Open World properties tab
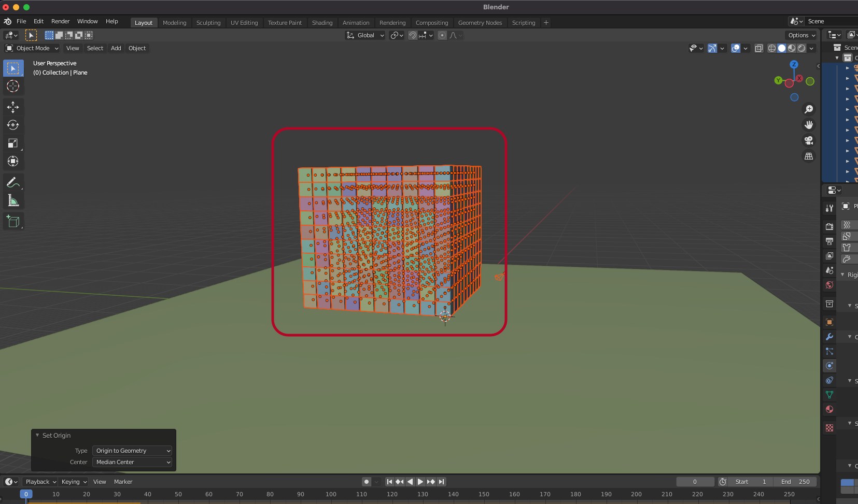This screenshot has height=504, width=858. coord(829,284)
